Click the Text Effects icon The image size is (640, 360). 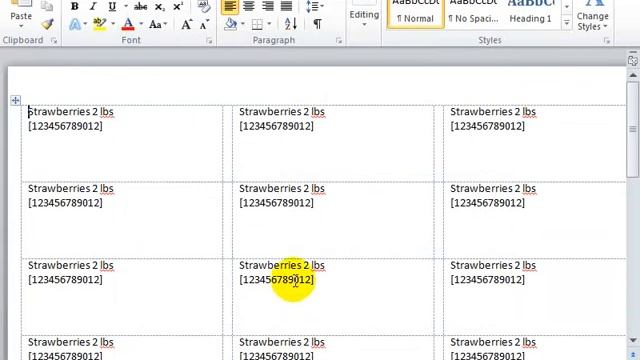click(75, 24)
